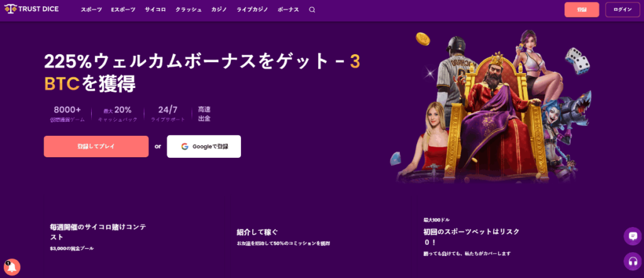Open the スポーツ menu item

(x=91, y=10)
